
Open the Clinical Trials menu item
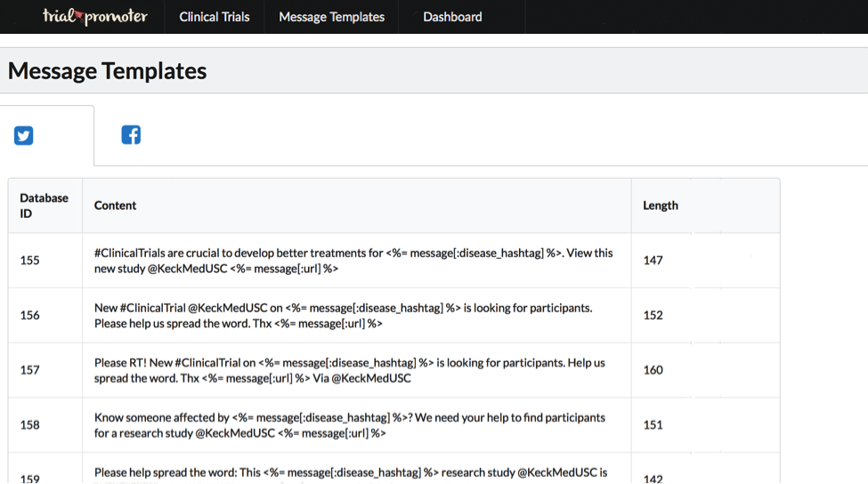tap(215, 17)
